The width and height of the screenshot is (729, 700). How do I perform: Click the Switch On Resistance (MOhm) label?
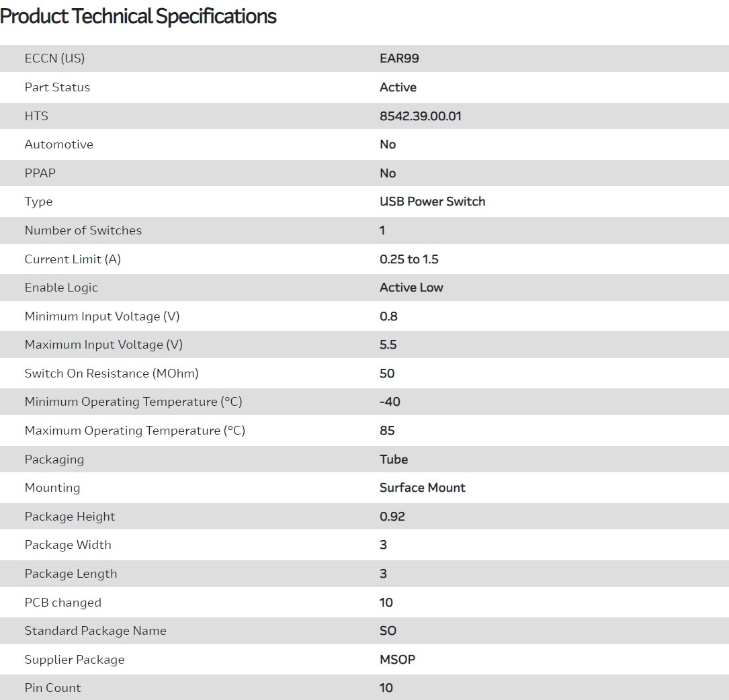(x=112, y=374)
